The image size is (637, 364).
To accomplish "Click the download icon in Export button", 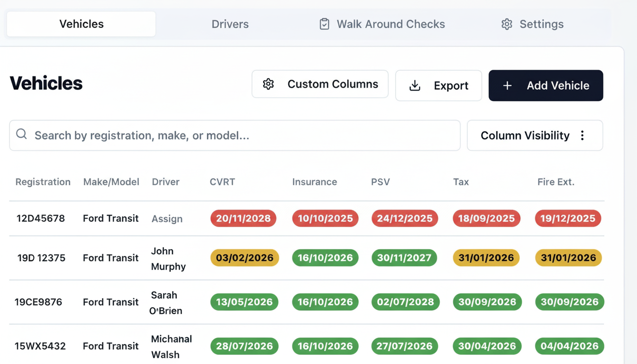I will click(x=415, y=85).
